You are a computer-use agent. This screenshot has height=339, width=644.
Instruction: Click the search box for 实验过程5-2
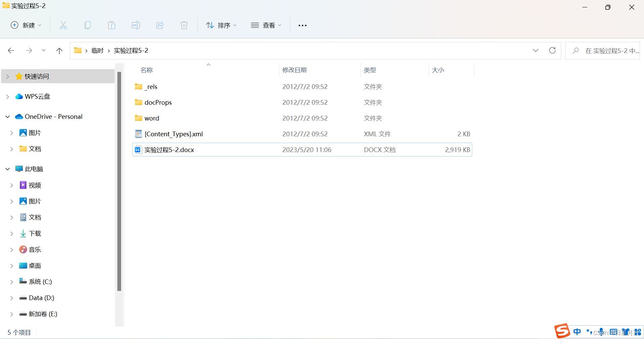(x=602, y=51)
